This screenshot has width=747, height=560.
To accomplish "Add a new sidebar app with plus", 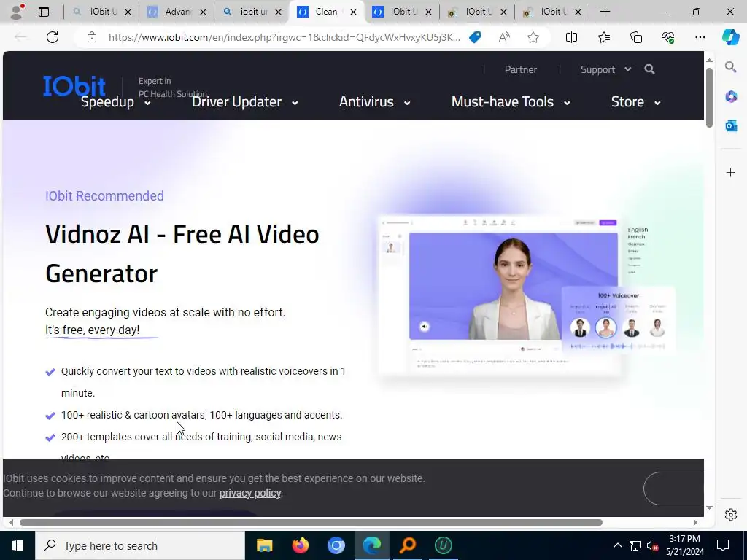I will click(731, 172).
